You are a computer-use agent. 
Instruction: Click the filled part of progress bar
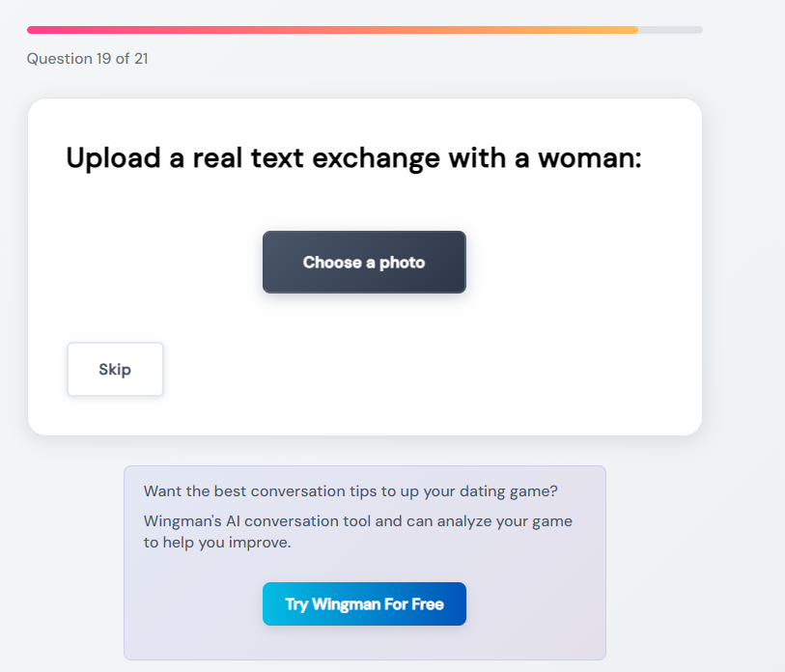(328, 30)
